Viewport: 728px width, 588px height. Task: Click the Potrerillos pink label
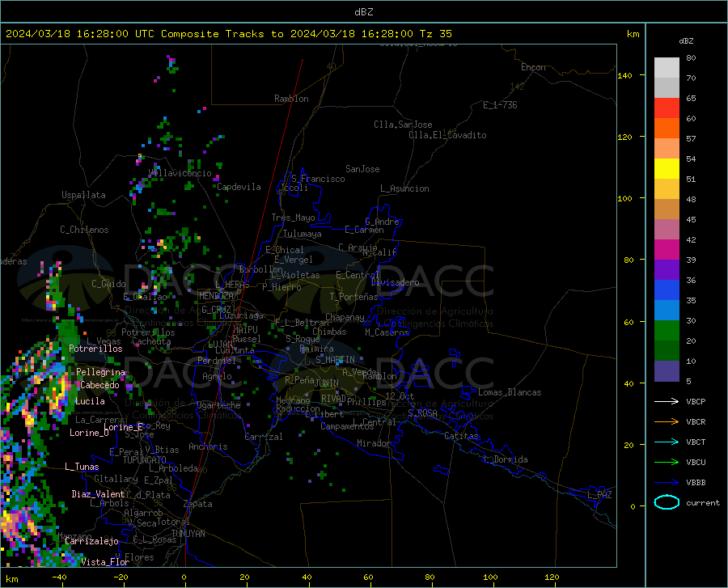95,349
